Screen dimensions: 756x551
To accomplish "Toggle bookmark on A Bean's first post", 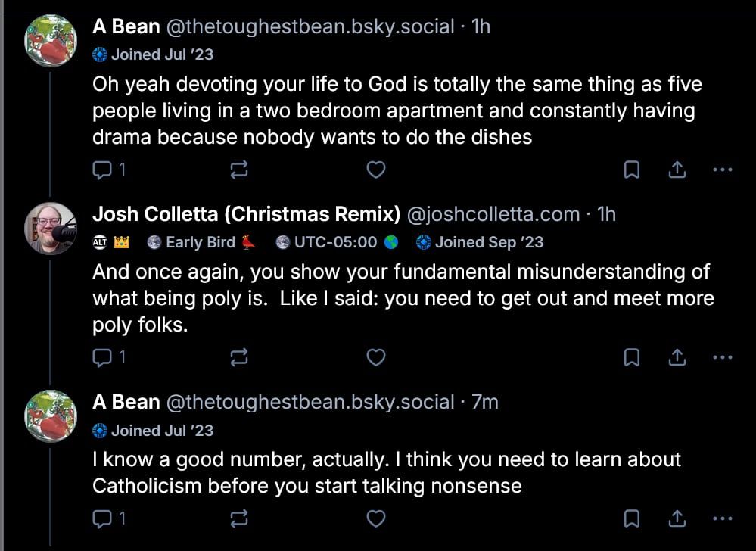I will [633, 170].
